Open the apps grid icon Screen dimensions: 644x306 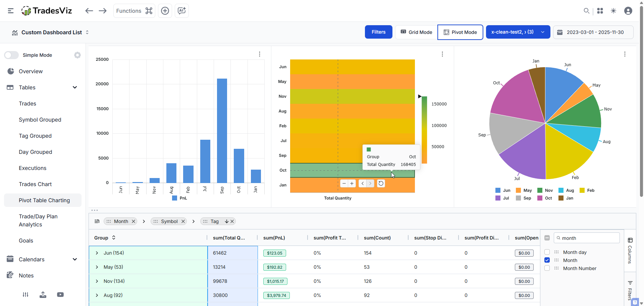[600, 11]
